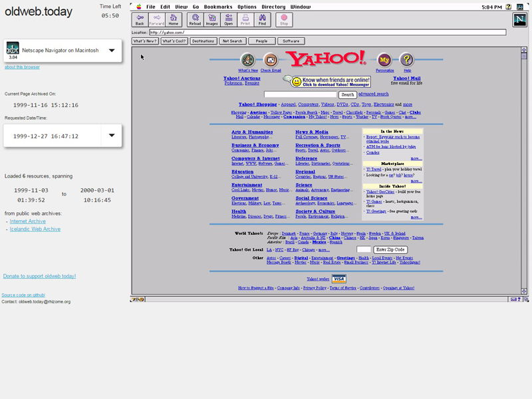
Task: Open the Business & Economy category
Action: click(x=255, y=145)
